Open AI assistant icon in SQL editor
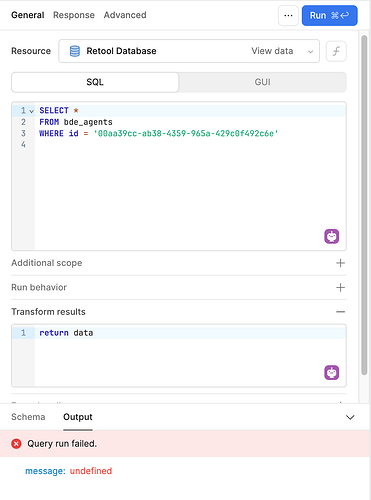371x500 pixels. click(x=332, y=236)
